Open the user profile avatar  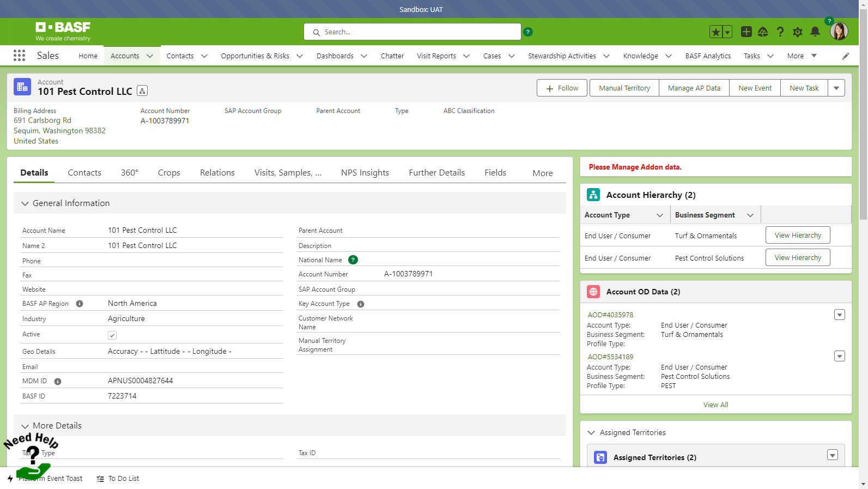tap(839, 32)
